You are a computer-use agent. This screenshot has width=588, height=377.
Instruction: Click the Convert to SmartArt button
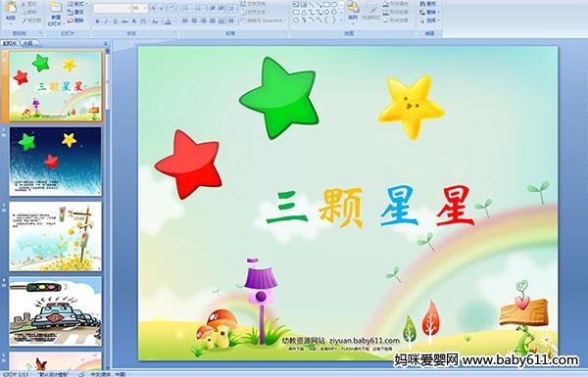pyautogui.click(x=264, y=21)
